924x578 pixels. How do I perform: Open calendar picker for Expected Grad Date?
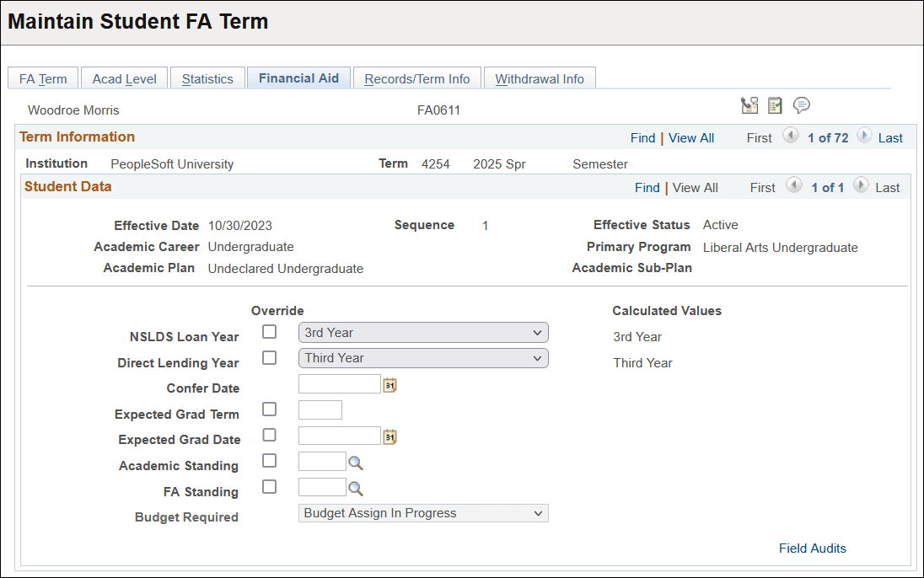point(389,437)
